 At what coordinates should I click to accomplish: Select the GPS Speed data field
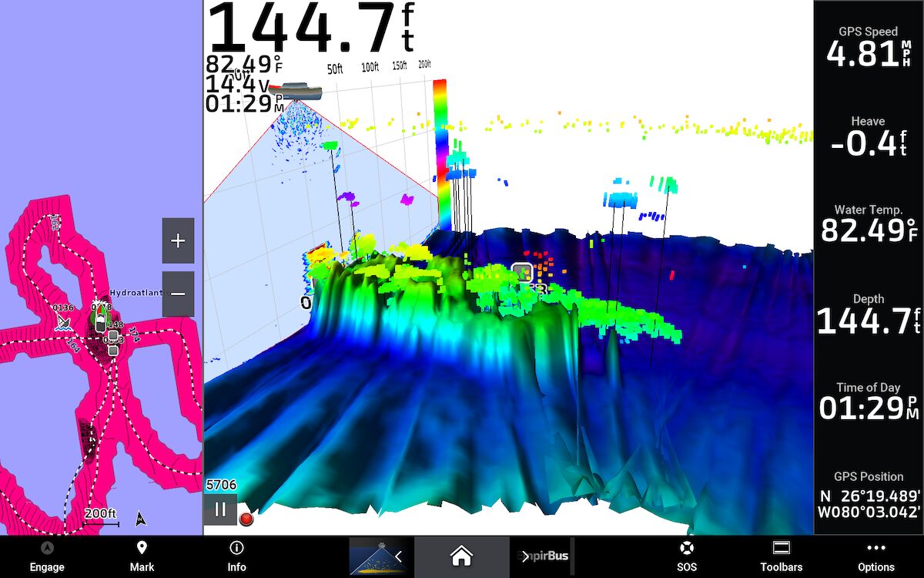[868, 48]
